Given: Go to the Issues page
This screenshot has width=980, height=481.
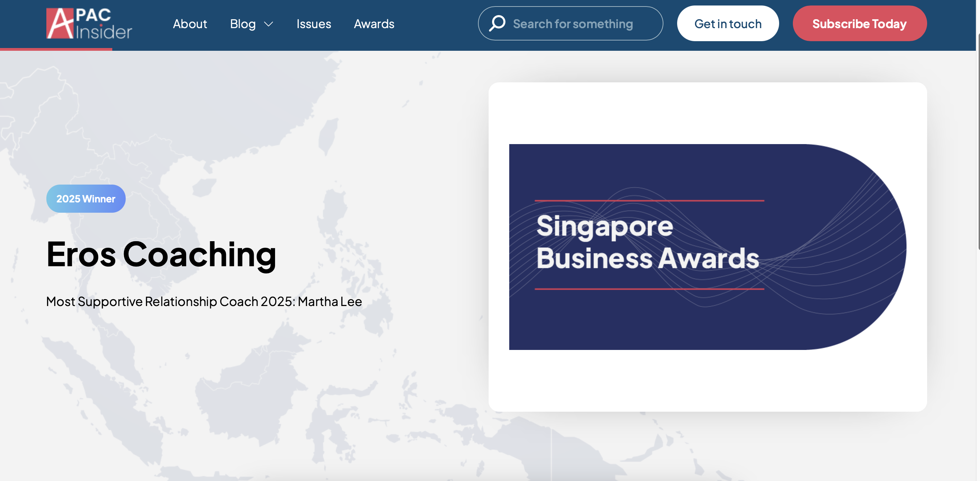Looking at the screenshot, I should (314, 24).
